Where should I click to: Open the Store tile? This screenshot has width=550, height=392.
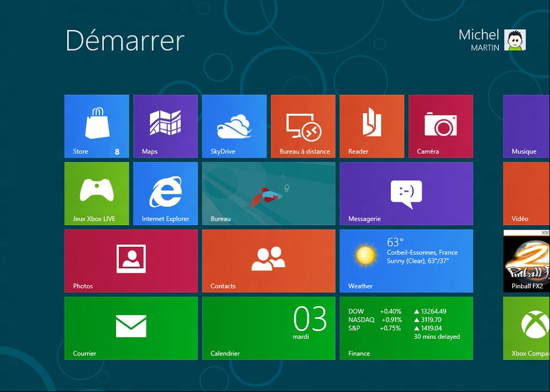[97, 126]
